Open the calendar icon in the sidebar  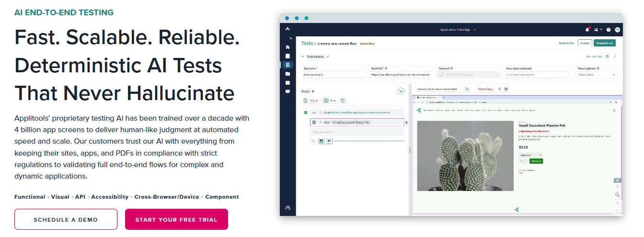287,82
